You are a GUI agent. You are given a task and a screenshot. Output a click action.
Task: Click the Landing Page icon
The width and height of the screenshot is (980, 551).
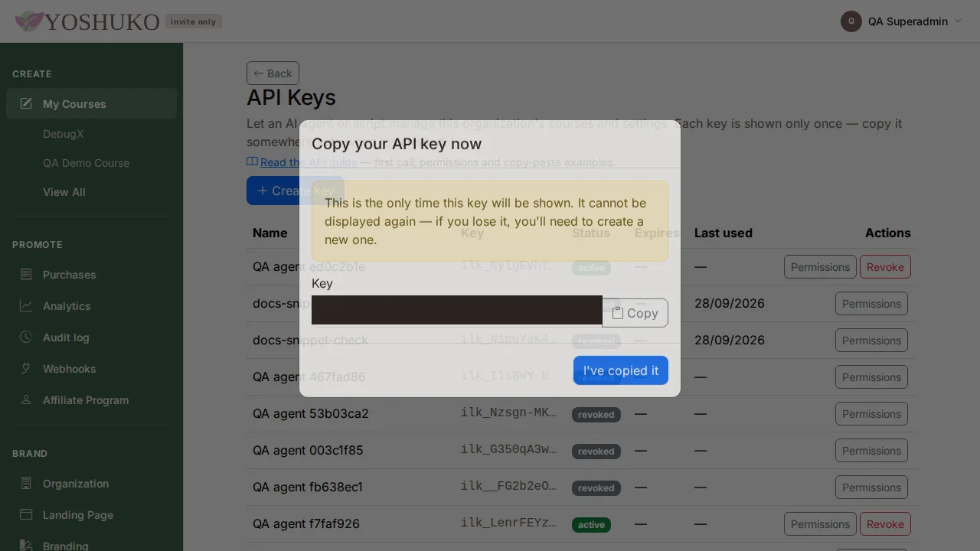[26, 514]
